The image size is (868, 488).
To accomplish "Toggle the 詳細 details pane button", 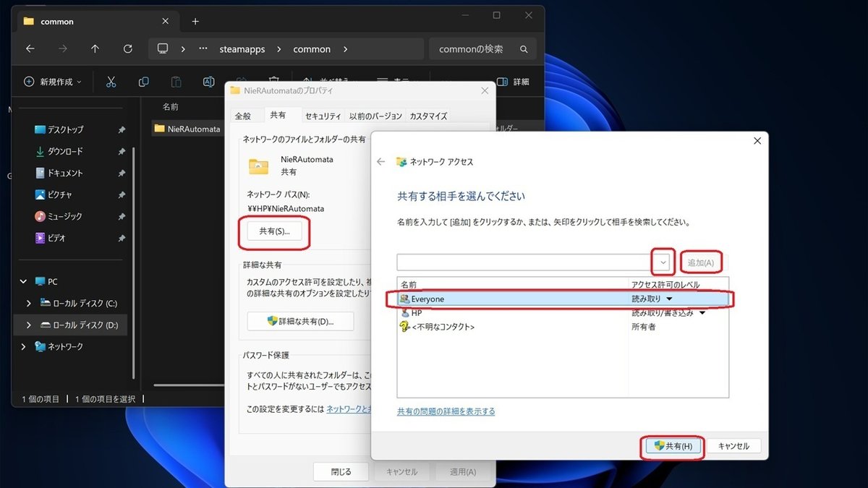I will point(513,82).
